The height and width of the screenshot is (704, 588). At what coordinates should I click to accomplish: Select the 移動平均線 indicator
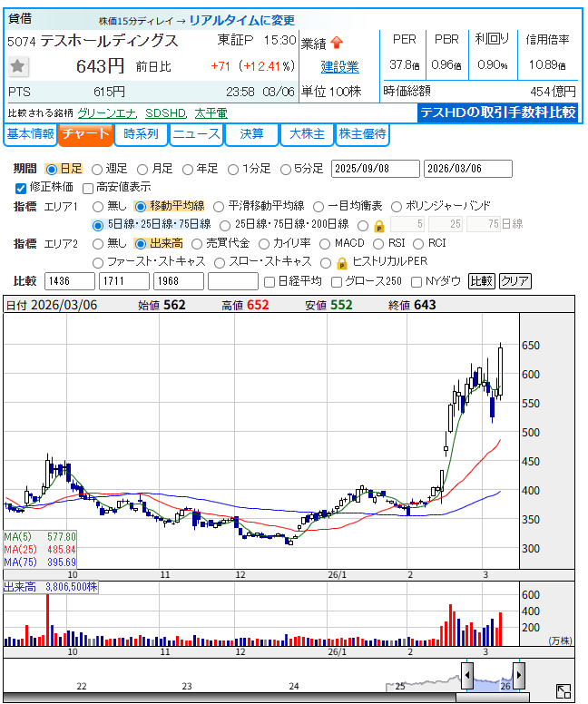tap(141, 207)
